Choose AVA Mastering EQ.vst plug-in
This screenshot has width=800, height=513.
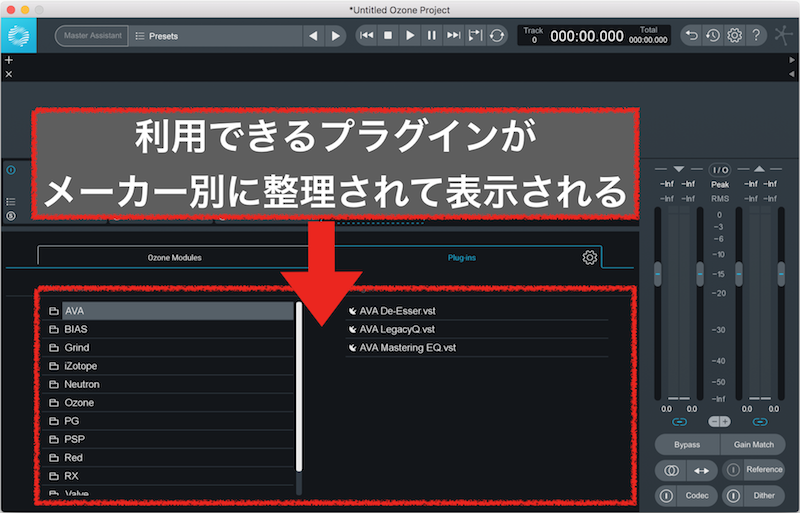(477, 348)
